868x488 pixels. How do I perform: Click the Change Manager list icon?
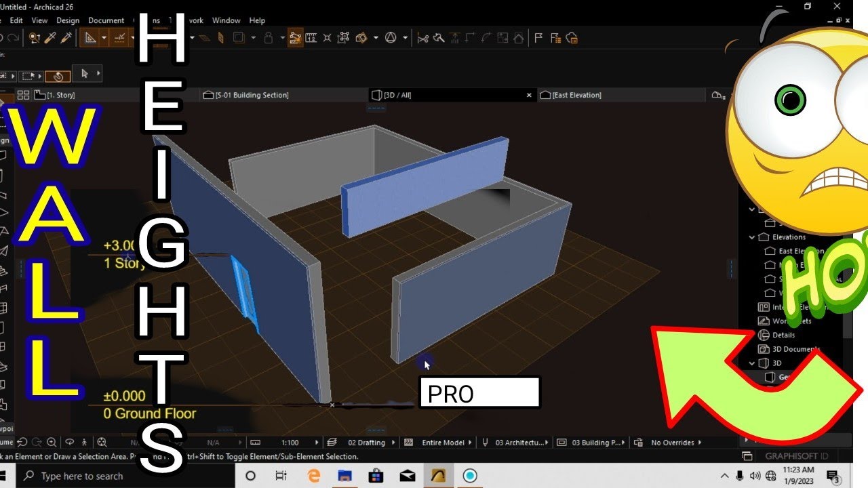point(555,38)
